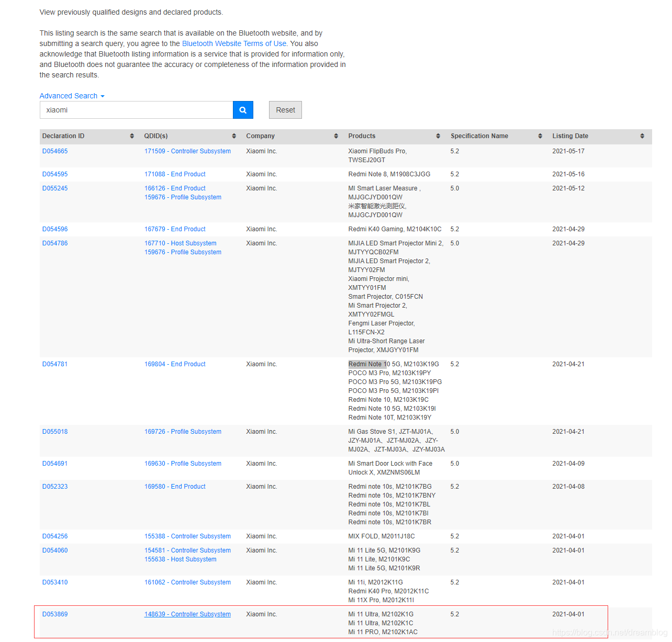Viewport: 672px width, 642px height.
Task: Click product text 'Xiaomi FlipBuds Pro,'
Action: pyautogui.click(x=377, y=151)
